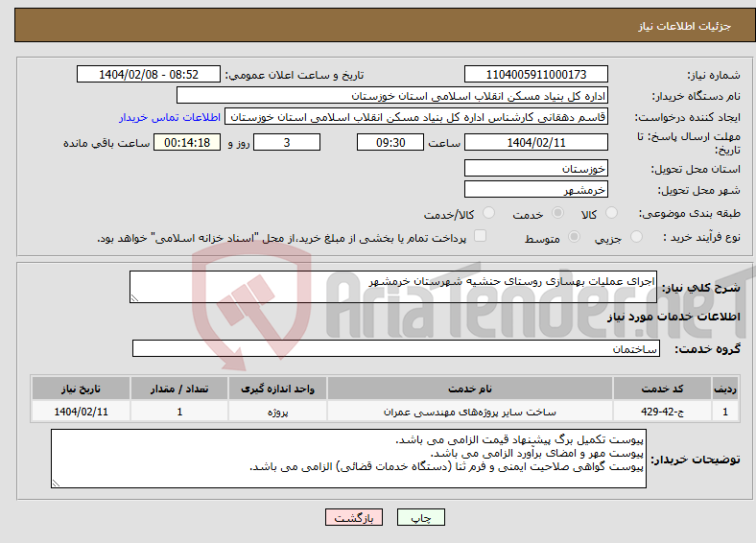Image resolution: width=756 pixels, height=543 pixels.
Task: Click the کد خدمت column header
Action: 663,389
